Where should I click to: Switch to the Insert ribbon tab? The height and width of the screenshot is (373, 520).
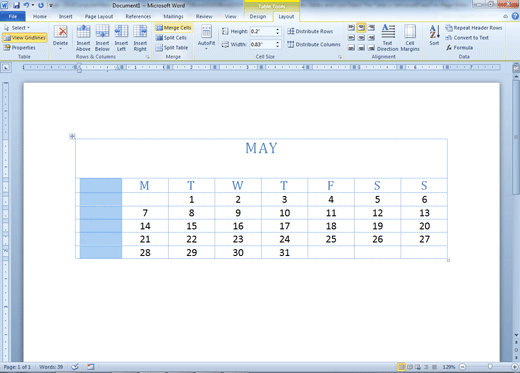(x=65, y=16)
